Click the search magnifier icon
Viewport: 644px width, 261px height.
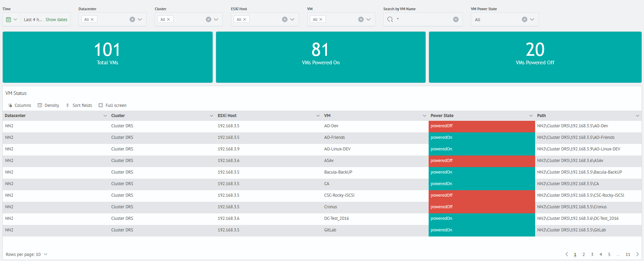pos(390,19)
